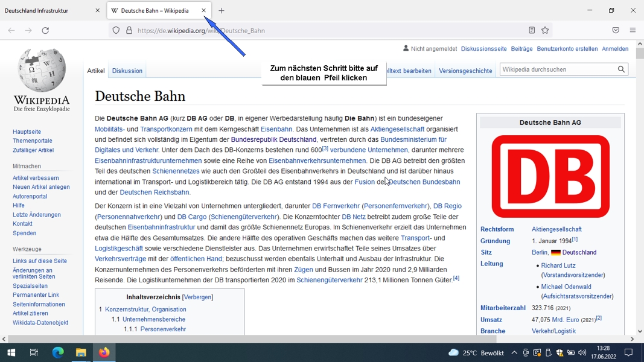This screenshot has width=644, height=362.
Task: Open Firefox hamburger application menu
Action: 633,30
